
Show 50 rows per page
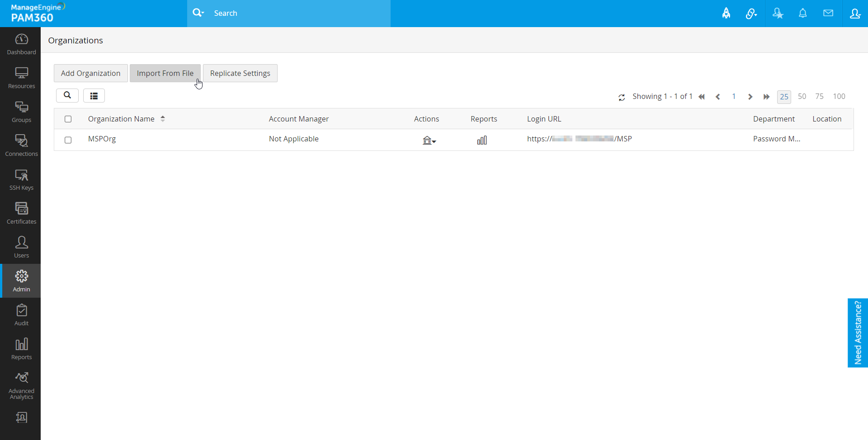[x=802, y=97]
